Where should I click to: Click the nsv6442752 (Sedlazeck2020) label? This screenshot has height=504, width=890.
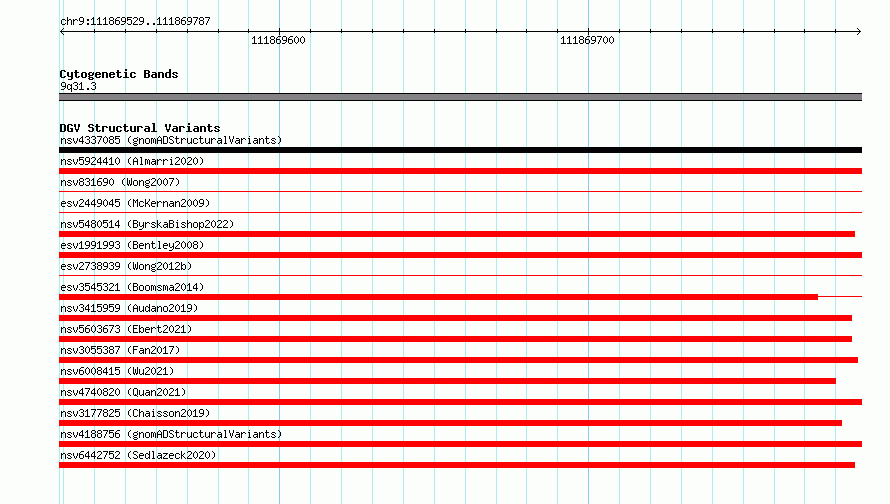click(x=138, y=455)
